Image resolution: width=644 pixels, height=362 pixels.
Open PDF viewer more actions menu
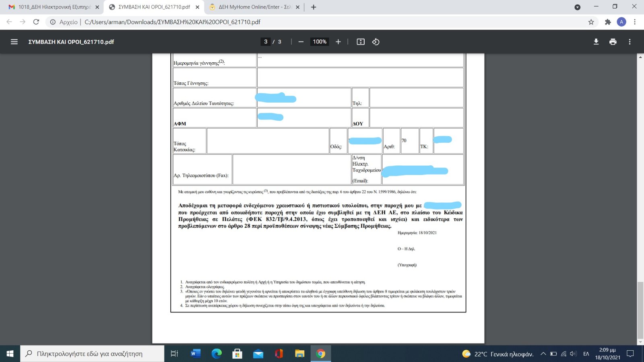tap(630, 42)
